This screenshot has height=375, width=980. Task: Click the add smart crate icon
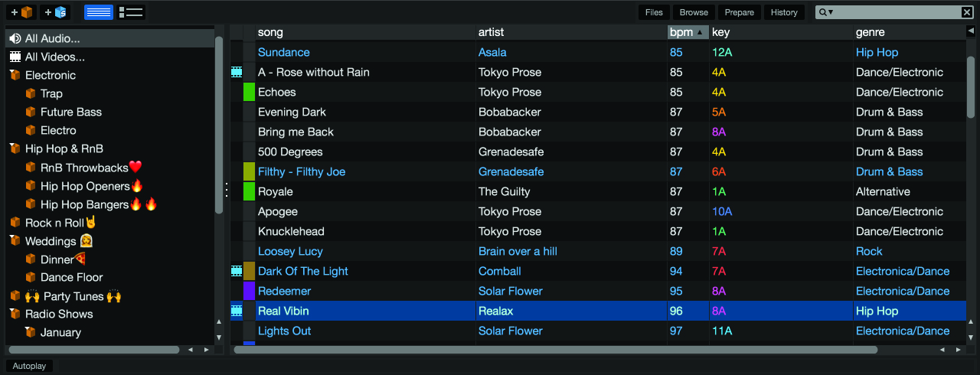pyautogui.click(x=55, y=12)
